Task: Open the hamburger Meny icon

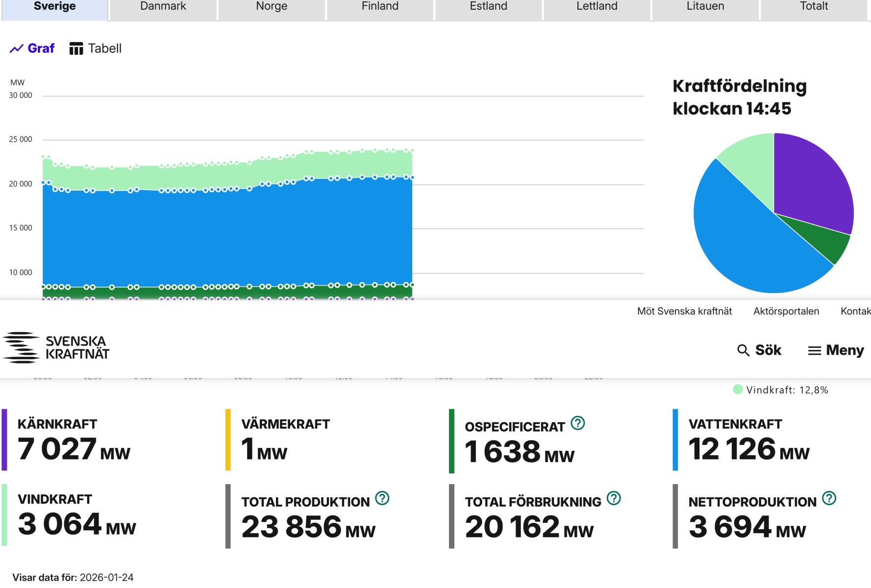Action: [x=814, y=351]
